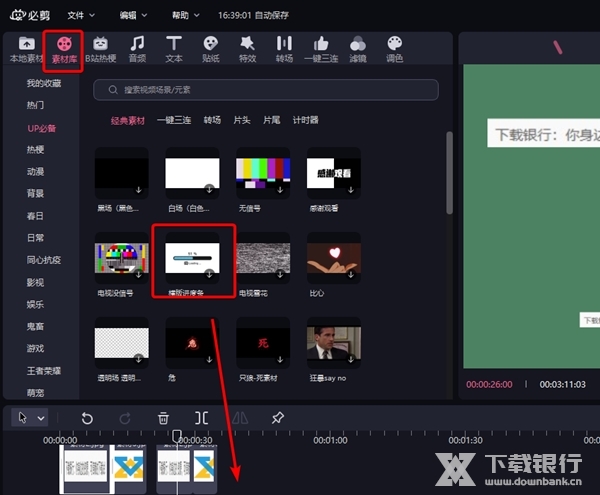Select the pointer cursor tool
Image resolution: width=600 pixels, height=495 pixels.
[23, 418]
